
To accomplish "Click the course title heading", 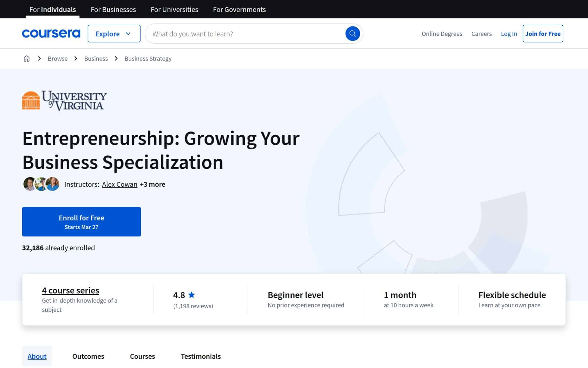I will [x=161, y=150].
